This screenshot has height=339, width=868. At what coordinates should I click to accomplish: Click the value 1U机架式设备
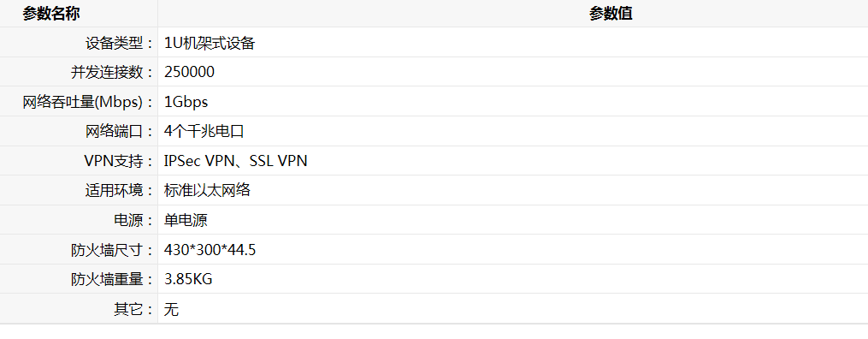210,43
